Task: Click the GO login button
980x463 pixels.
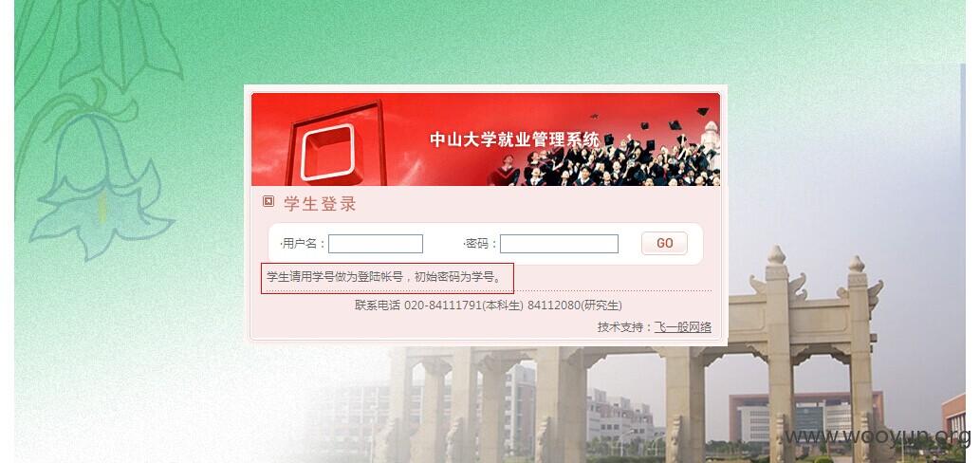Action: coord(664,244)
